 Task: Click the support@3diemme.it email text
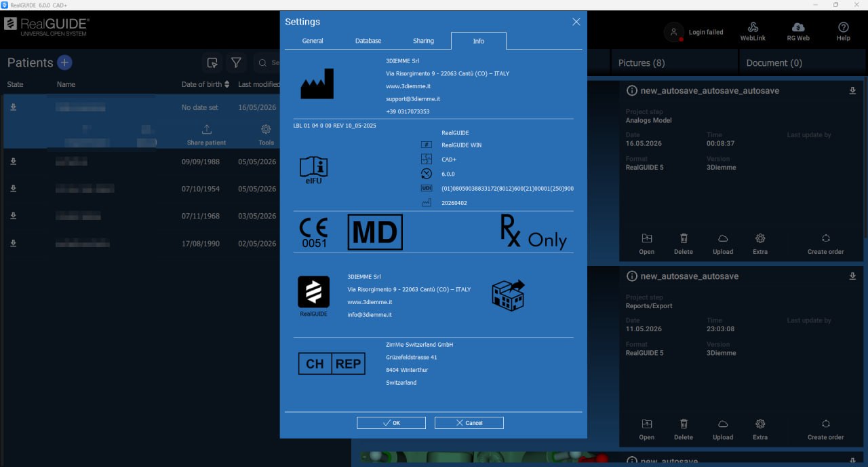click(413, 99)
